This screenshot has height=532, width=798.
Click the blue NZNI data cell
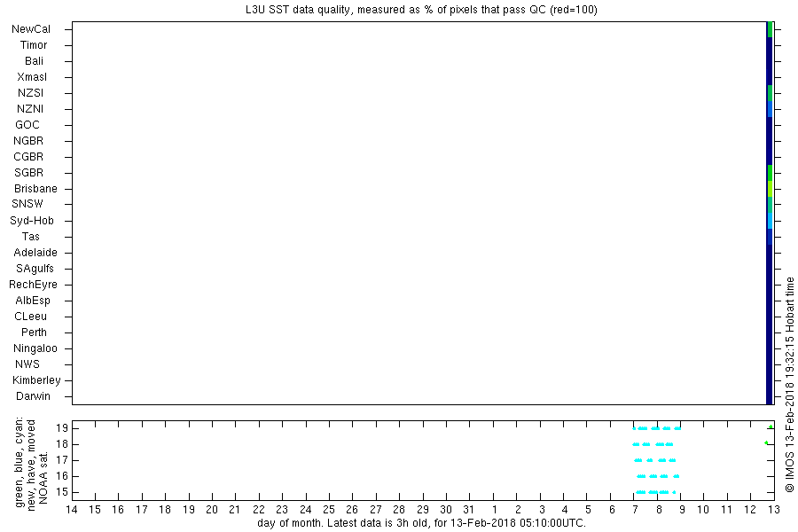coord(770,109)
